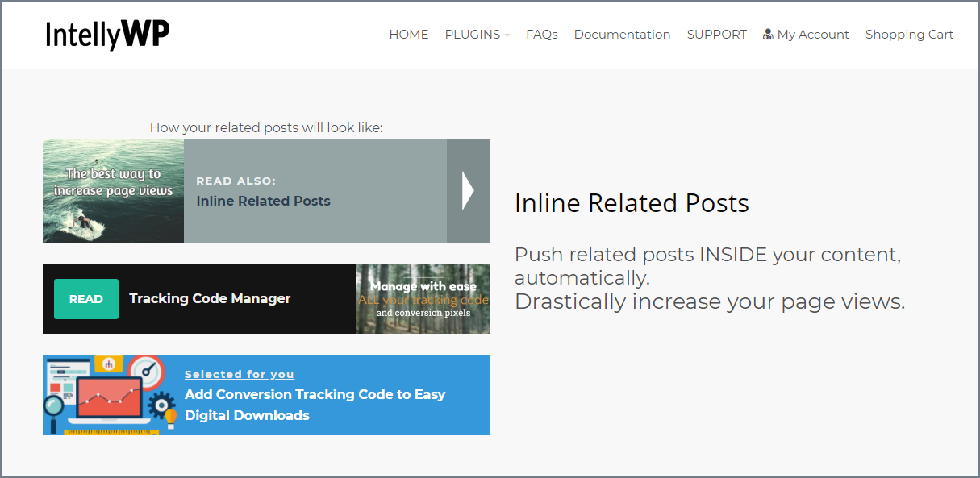This screenshot has width=980, height=478.
Task: Click the My Account person icon
Action: click(x=768, y=35)
